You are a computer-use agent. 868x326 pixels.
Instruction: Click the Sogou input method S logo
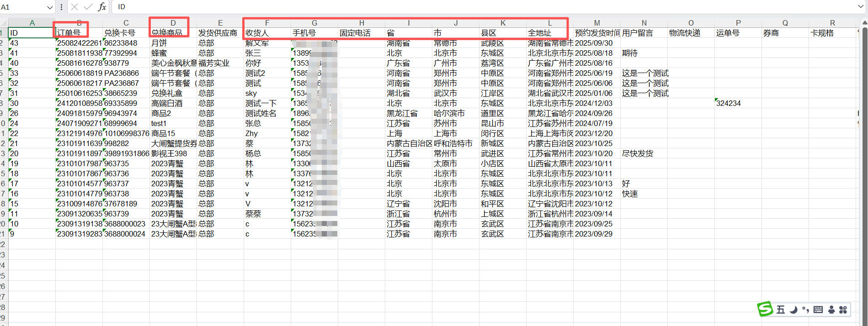point(765,309)
